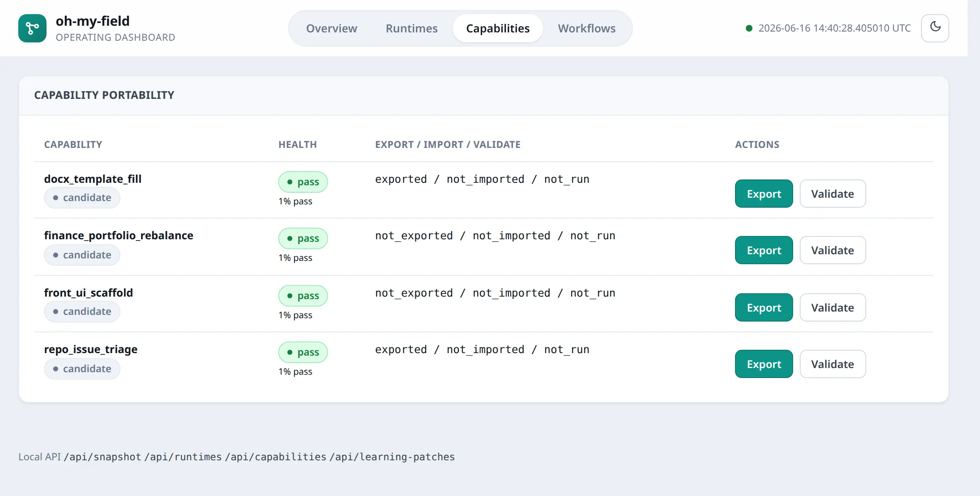Click the pass badge for finance_portfolio_rebalance
The image size is (980, 496).
point(303,238)
